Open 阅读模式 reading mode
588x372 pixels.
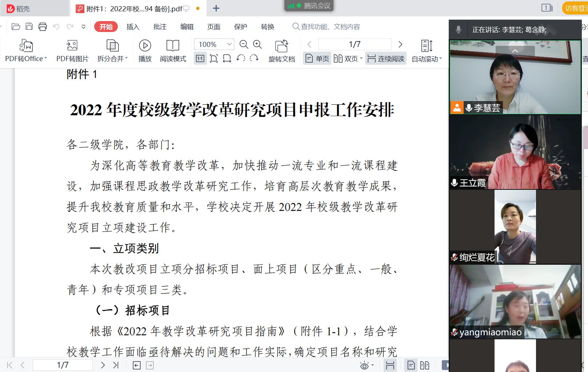pyautogui.click(x=173, y=46)
